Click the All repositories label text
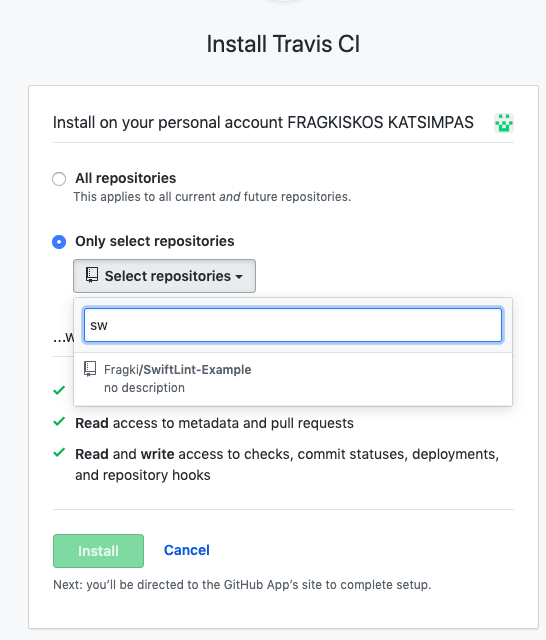546x640 pixels. click(126, 178)
